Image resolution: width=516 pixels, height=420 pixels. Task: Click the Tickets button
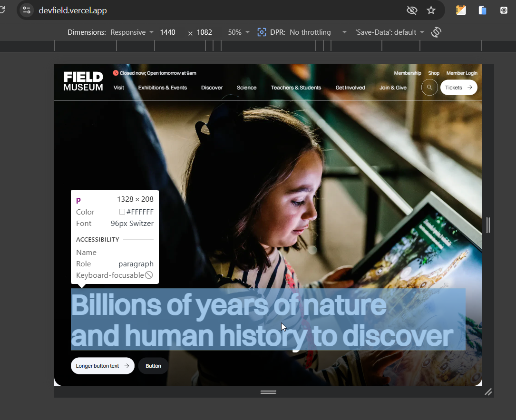coord(458,88)
